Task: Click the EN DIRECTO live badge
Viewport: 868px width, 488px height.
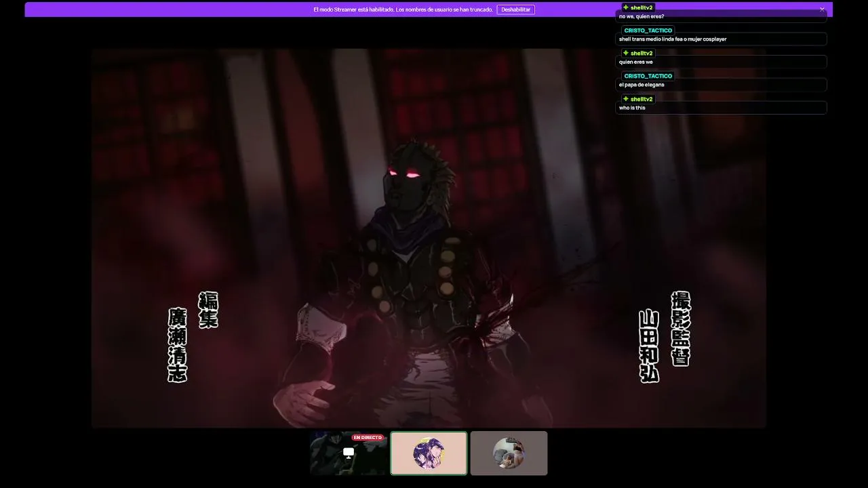Action: tap(368, 438)
